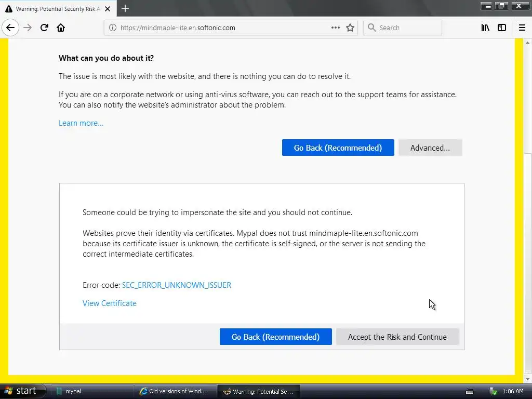Go back using the browser back arrow
This screenshot has height=399, width=532.
coord(10,28)
